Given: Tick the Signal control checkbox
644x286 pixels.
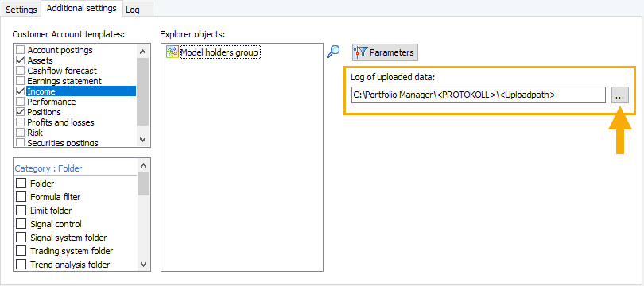Looking at the screenshot, I should pos(21,224).
